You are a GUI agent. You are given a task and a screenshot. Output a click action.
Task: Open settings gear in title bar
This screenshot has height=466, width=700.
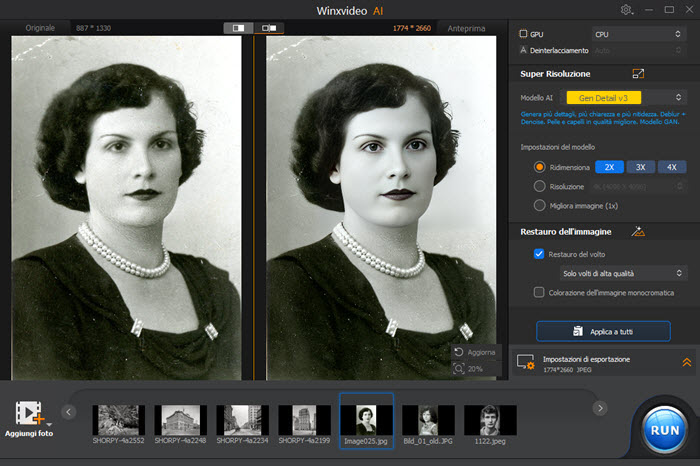pos(627,10)
